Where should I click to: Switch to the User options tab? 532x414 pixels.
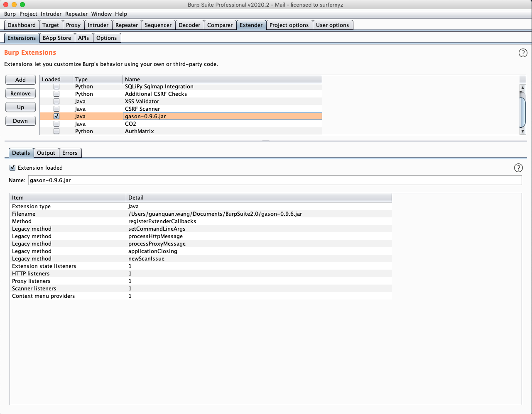point(333,25)
